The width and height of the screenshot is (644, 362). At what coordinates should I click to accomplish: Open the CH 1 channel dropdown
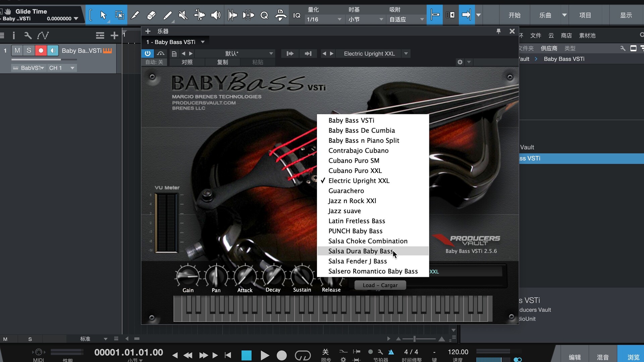pos(62,68)
